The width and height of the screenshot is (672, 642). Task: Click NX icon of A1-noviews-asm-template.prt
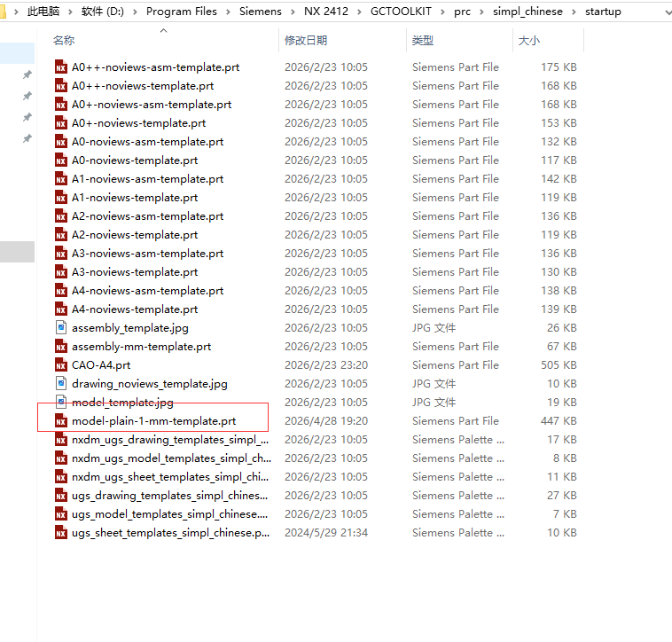pyautogui.click(x=61, y=179)
